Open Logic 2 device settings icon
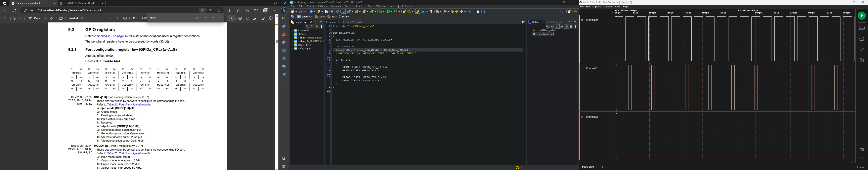868x170 pixels. [862, 28]
